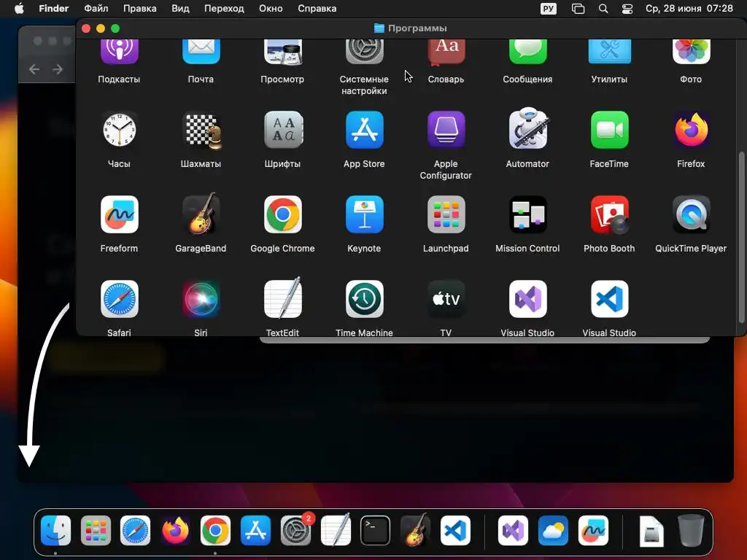This screenshot has width=747, height=560.
Task: Open Подкасты app in Программы window
Action: pyautogui.click(x=119, y=52)
